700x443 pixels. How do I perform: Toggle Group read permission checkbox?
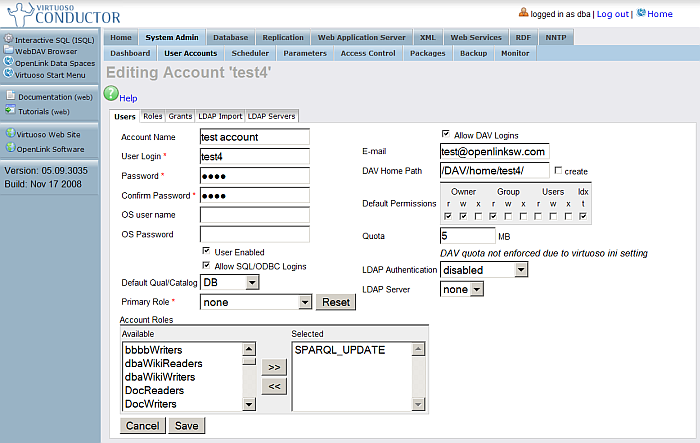pos(493,216)
